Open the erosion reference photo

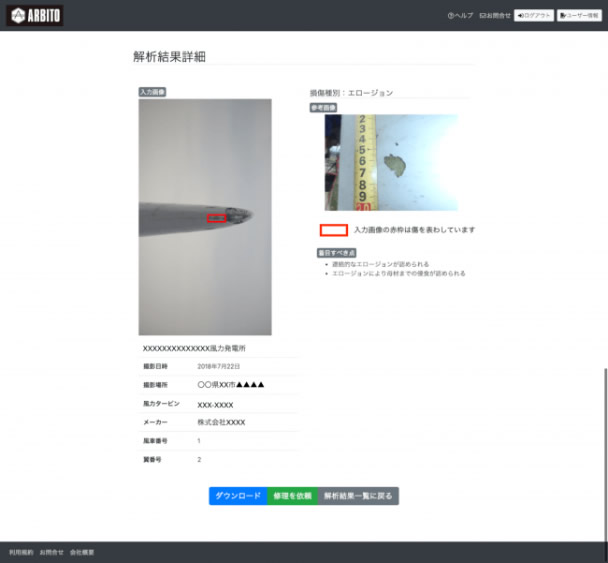tap(391, 162)
